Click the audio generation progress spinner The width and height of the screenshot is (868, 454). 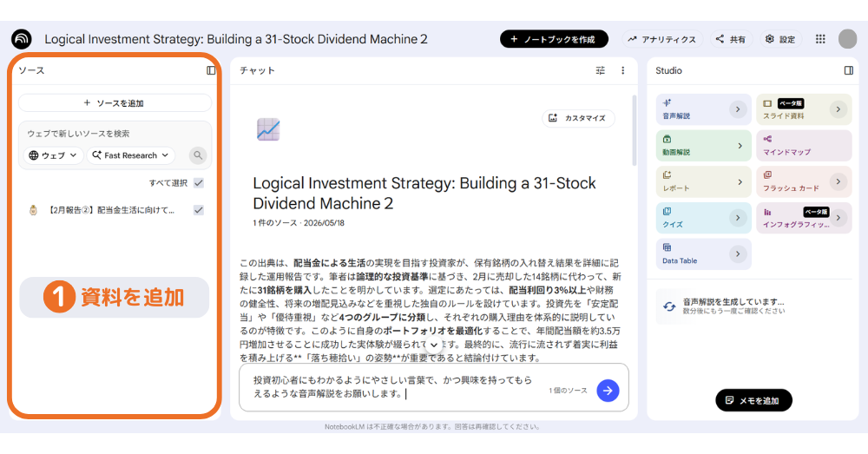coord(669,306)
